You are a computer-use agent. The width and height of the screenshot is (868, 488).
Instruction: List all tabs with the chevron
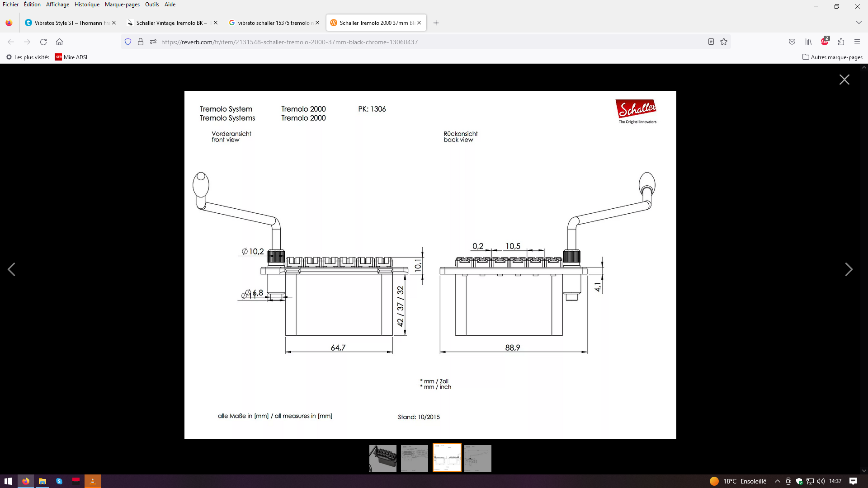(859, 23)
